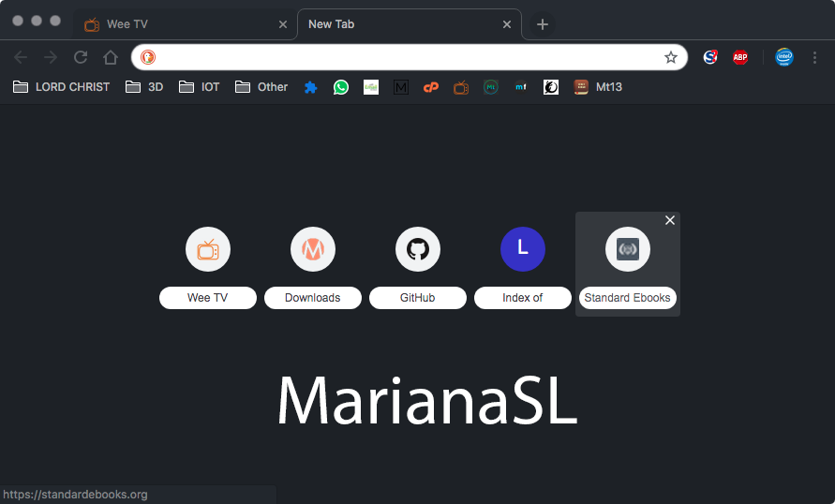The image size is (835, 504).
Task: Open cPanel bookmark
Action: [431, 87]
